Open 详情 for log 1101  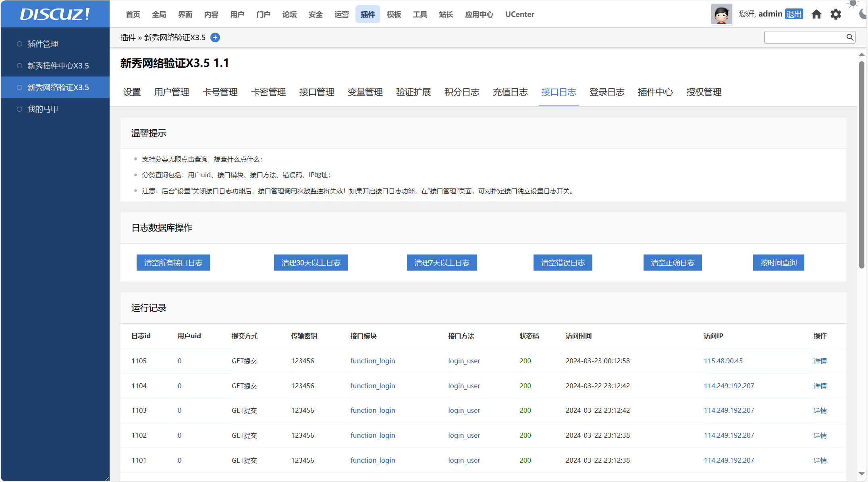[x=820, y=460]
